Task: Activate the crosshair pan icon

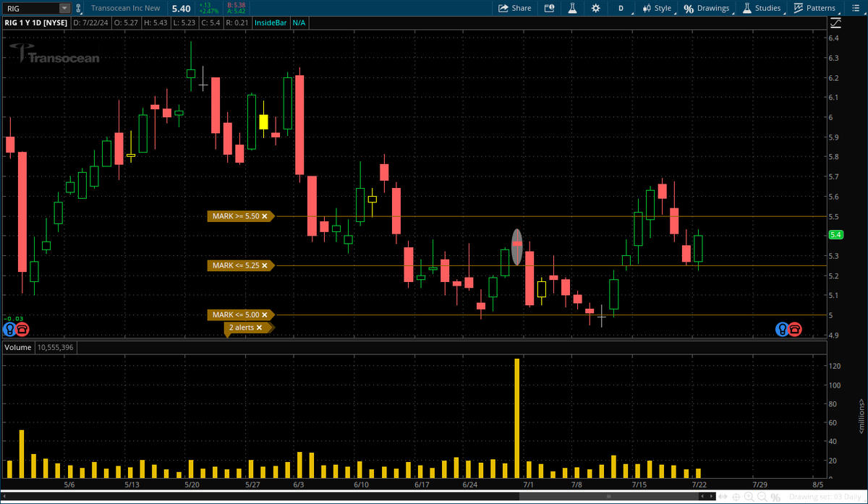Action: (x=736, y=497)
